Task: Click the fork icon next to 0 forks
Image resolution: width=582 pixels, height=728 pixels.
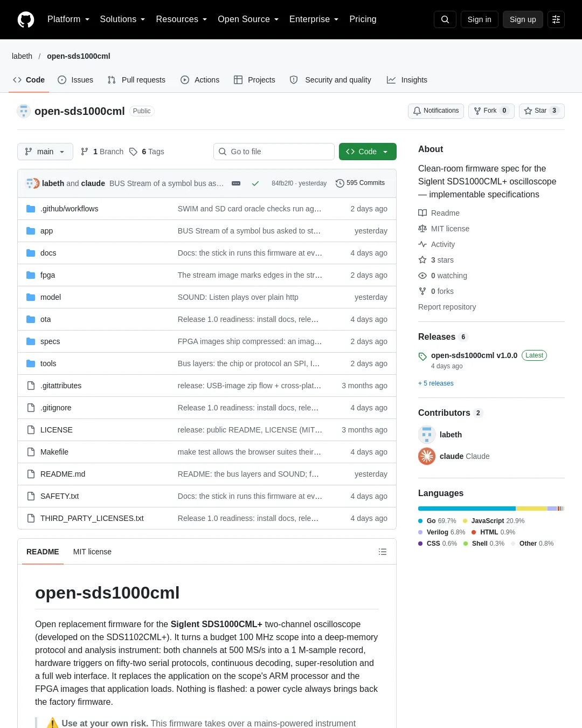Action: [x=422, y=291]
